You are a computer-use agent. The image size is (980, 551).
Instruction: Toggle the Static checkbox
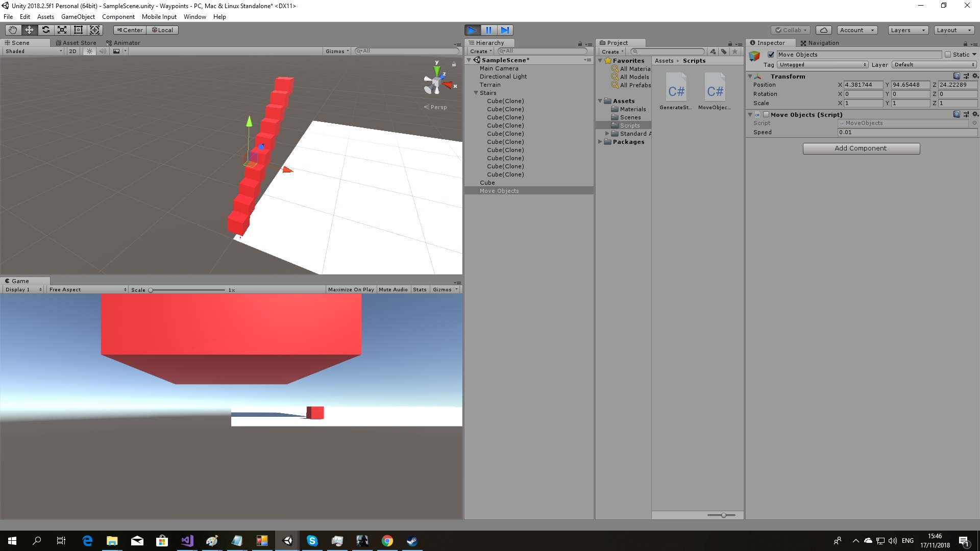948,55
